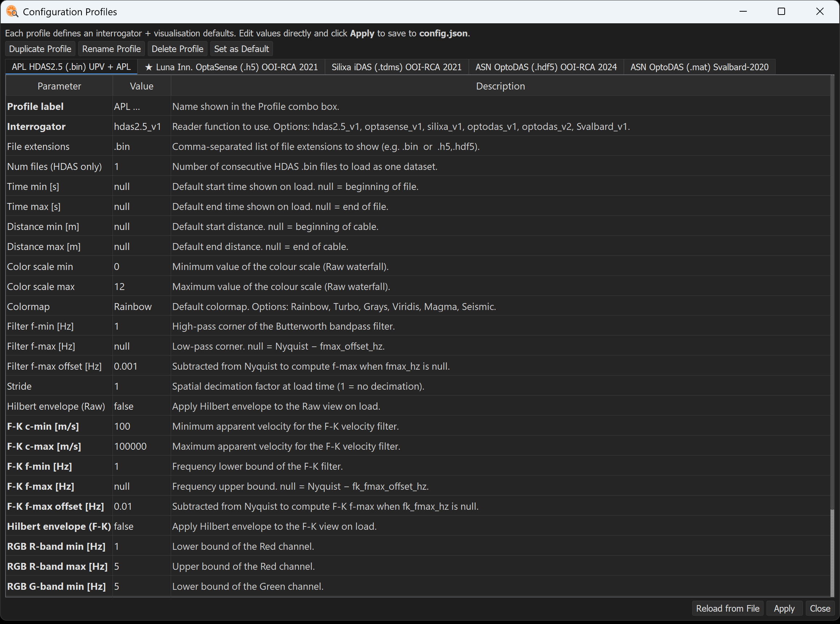Click the Apply button
This screenshot has height=624, width=840.
tap(784, 608)
